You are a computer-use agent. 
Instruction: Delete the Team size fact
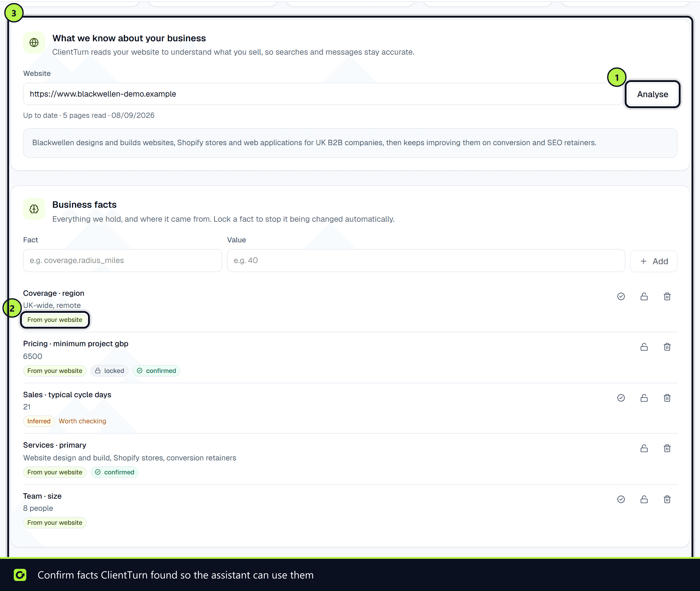[x=667, y=499]
